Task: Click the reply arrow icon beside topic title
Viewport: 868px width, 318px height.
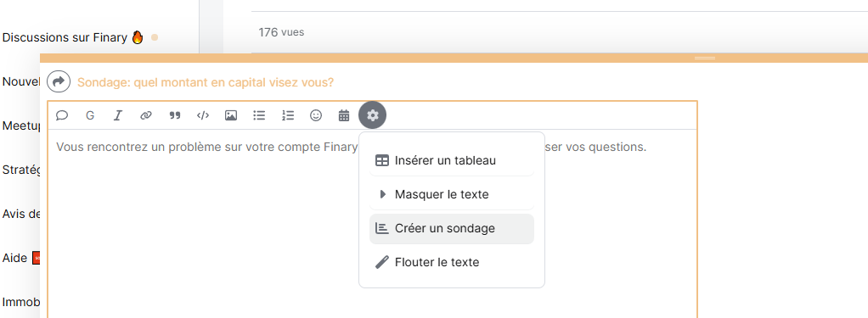Action: click(x=59, y=82)
